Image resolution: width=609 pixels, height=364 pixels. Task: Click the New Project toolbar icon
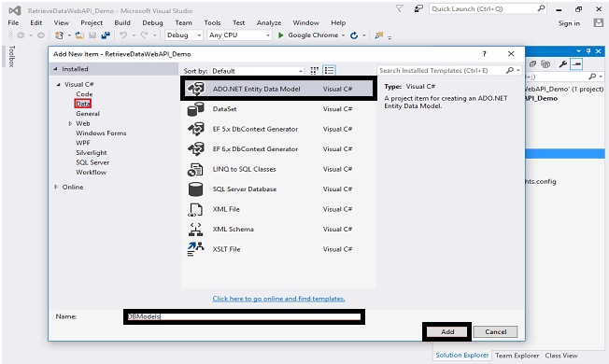tap(59, 35)
